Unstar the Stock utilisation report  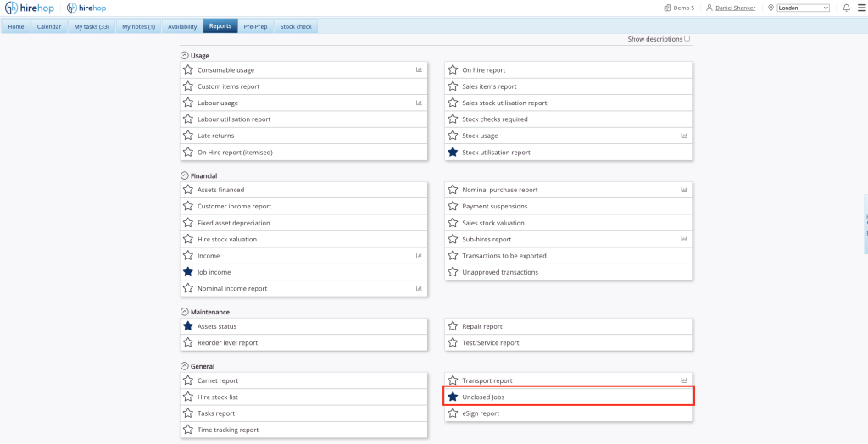pos(453,152)
